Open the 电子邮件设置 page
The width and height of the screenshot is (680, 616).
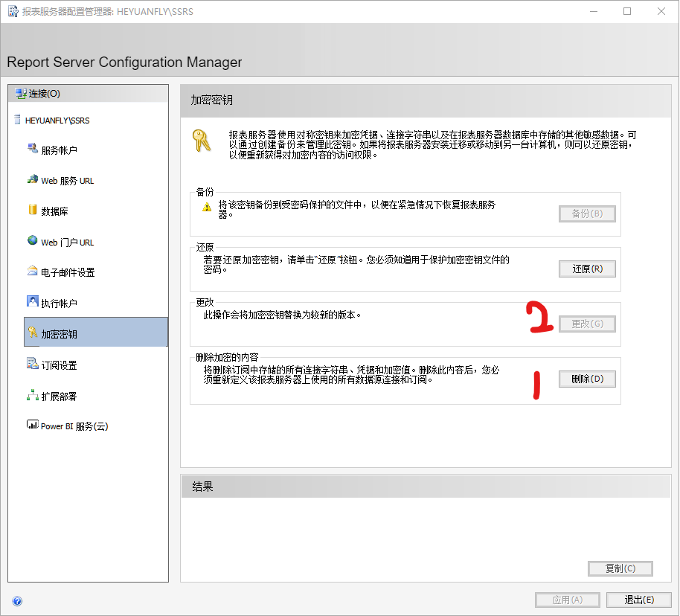[68, 272]
